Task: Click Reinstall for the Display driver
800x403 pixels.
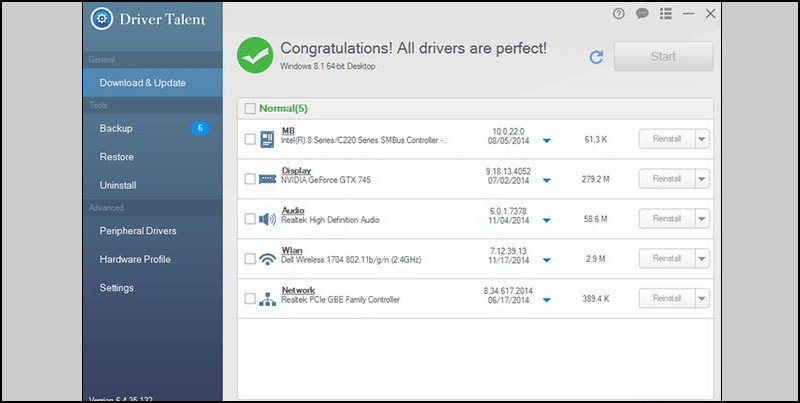Action: [667, 179]
